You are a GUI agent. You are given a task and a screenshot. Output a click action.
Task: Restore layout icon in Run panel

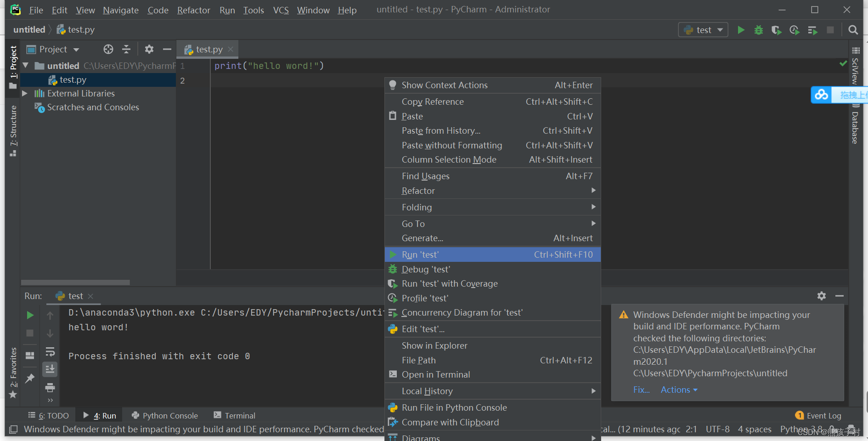(30, 355)
